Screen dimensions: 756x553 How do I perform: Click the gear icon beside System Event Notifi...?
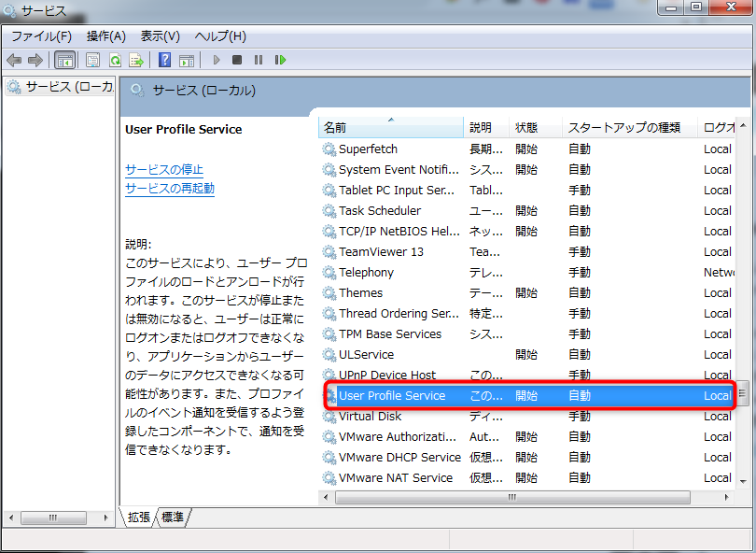[x=329, y=170]
